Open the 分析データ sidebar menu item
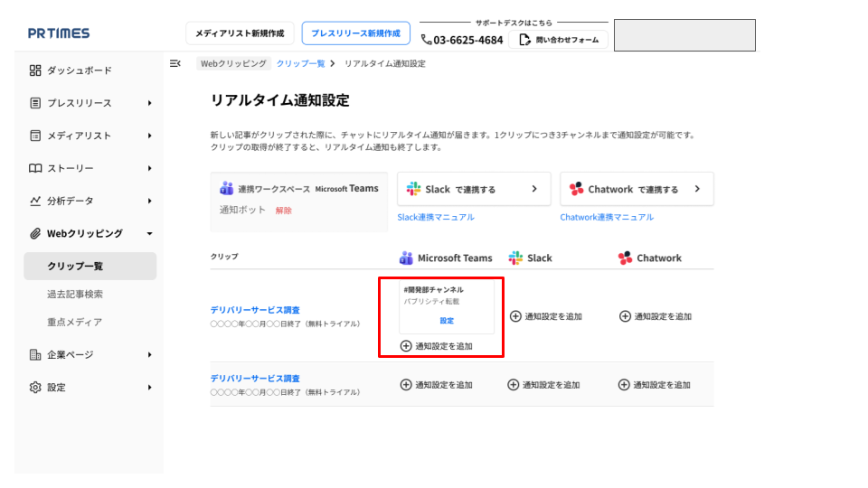 tap(71, 201)
